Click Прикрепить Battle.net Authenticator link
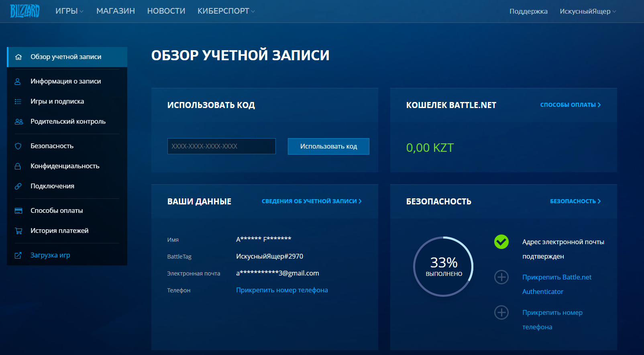Image resolution: width=644 pixels, height=355 pixels. [557, 284]
